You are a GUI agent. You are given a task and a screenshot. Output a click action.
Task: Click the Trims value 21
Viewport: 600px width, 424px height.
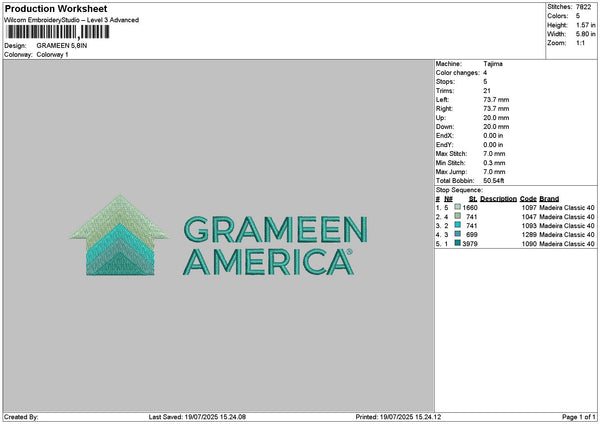tap(487, 91)
